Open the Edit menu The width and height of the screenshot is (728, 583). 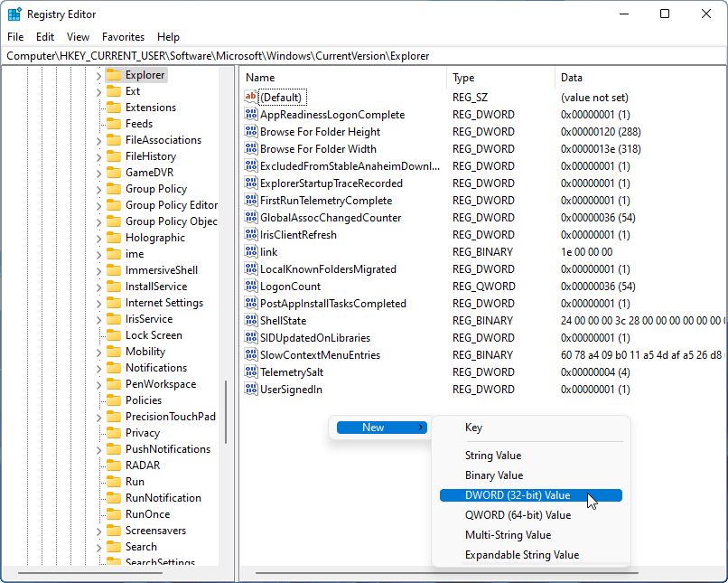(45, 37)
